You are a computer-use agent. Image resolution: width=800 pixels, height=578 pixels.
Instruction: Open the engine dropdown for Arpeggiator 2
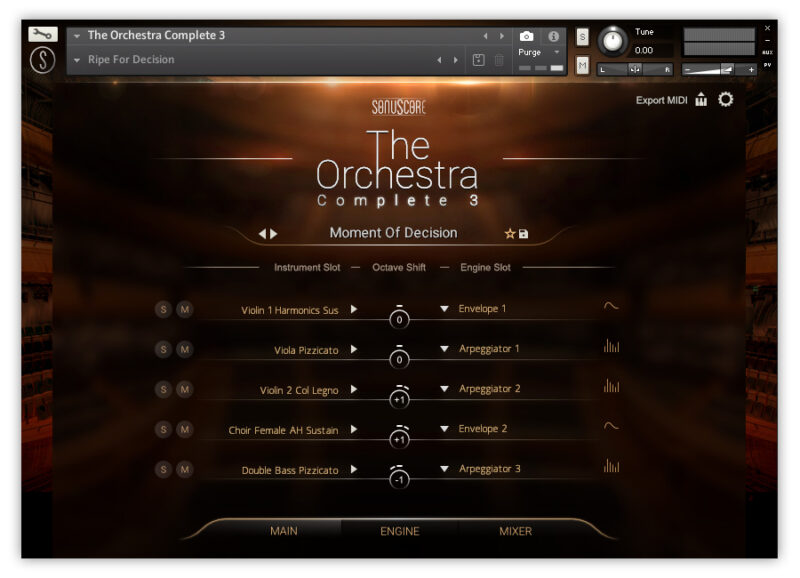pos(444,389)
